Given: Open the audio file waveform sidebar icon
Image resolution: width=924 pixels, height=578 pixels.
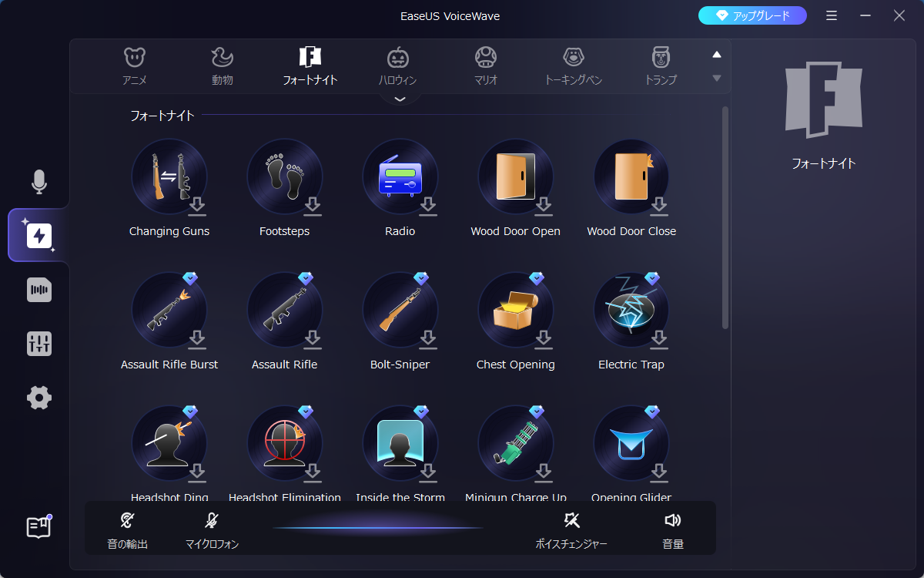Looking at the screenshot, I should pos(38,290).
